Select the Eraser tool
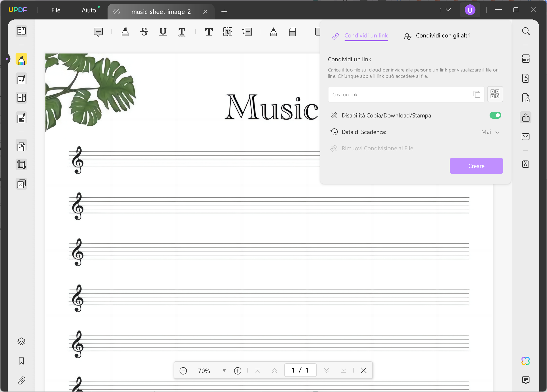 coord(292,32)
